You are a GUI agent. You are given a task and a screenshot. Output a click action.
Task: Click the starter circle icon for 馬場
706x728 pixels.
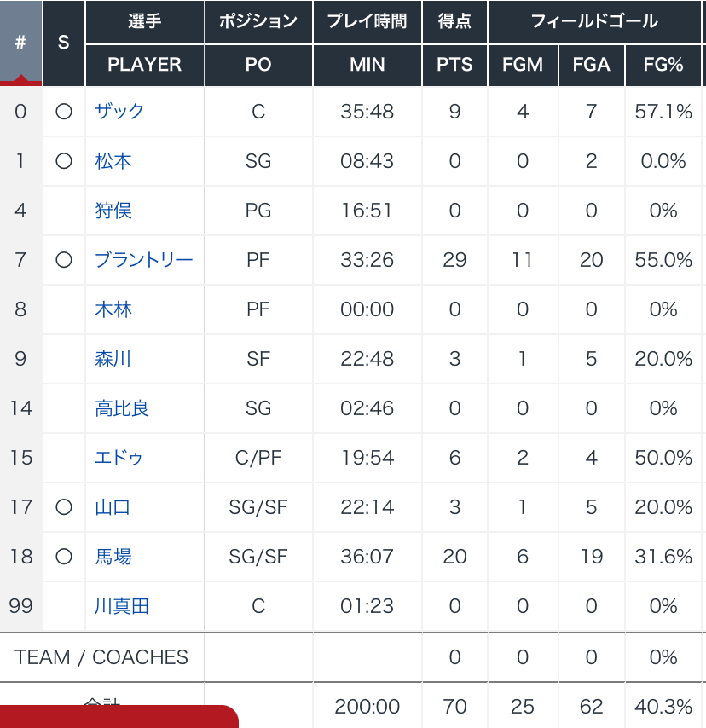[64, 557]
